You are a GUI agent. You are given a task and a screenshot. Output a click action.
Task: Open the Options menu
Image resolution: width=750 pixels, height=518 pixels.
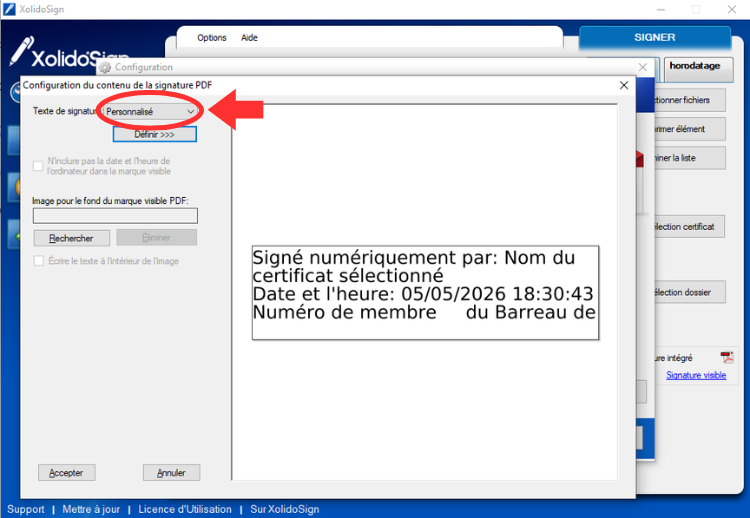(x=212, y=38)
